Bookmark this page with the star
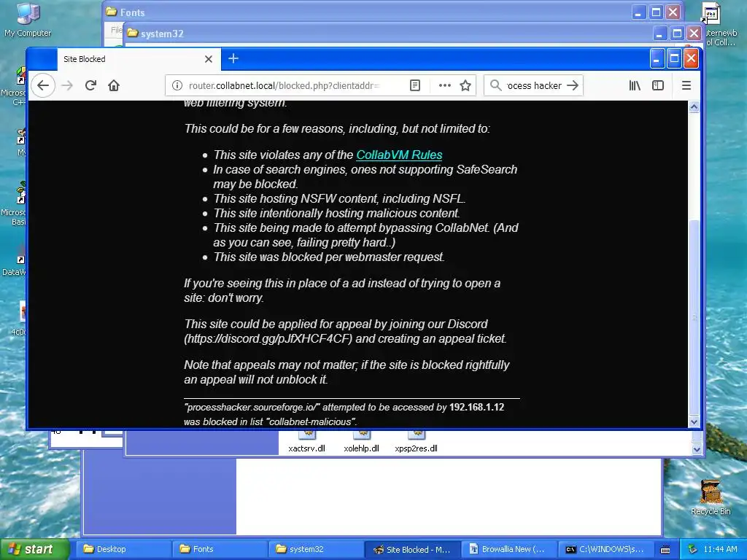 465,86
